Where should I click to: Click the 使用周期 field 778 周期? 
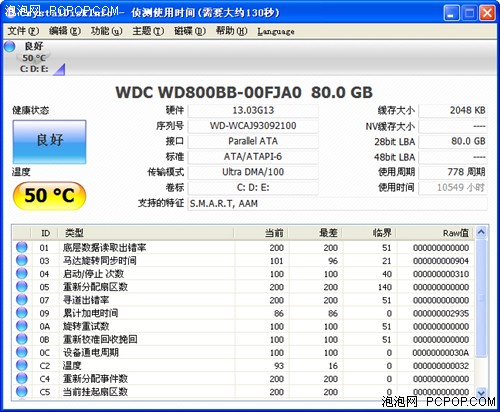click(x=453, y=172)
